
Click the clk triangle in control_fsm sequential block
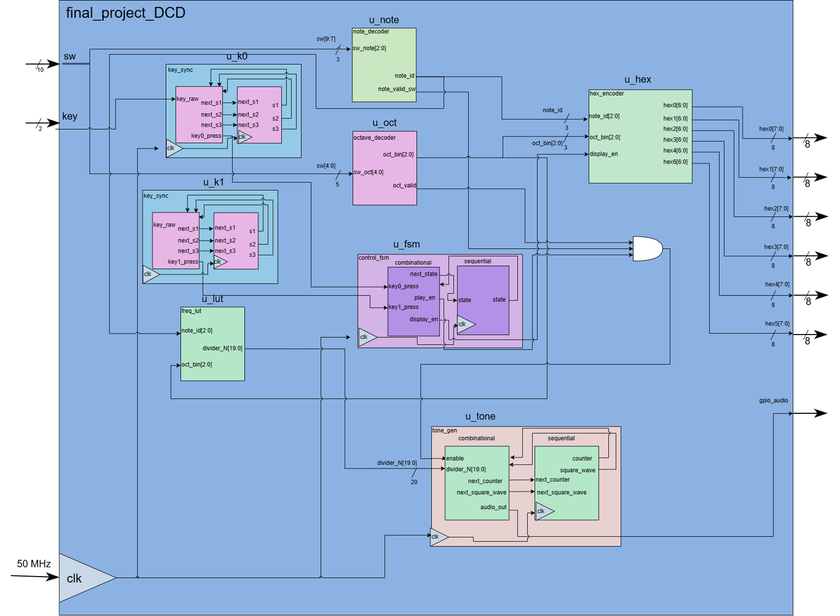466,324
